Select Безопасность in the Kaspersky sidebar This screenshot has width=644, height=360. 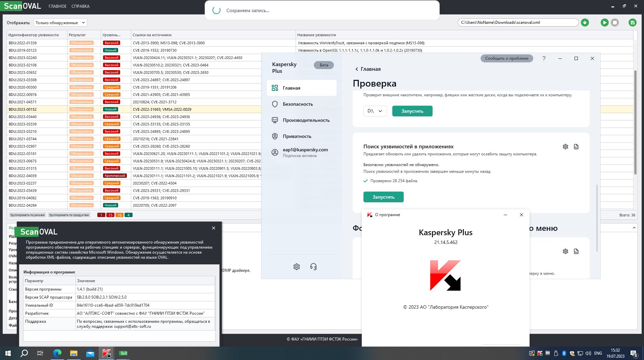pos(301,104)
